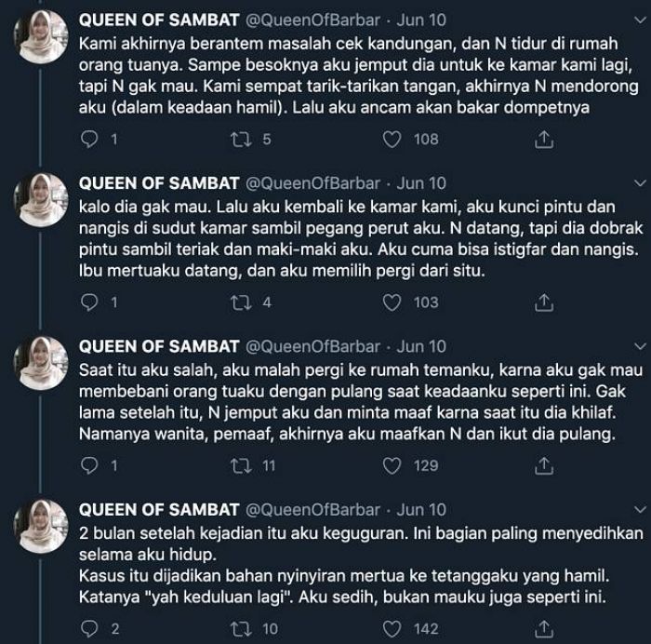Retweet the tweet with 11 retweets
This screenshot has height=644, width=651.
[241, 465]
